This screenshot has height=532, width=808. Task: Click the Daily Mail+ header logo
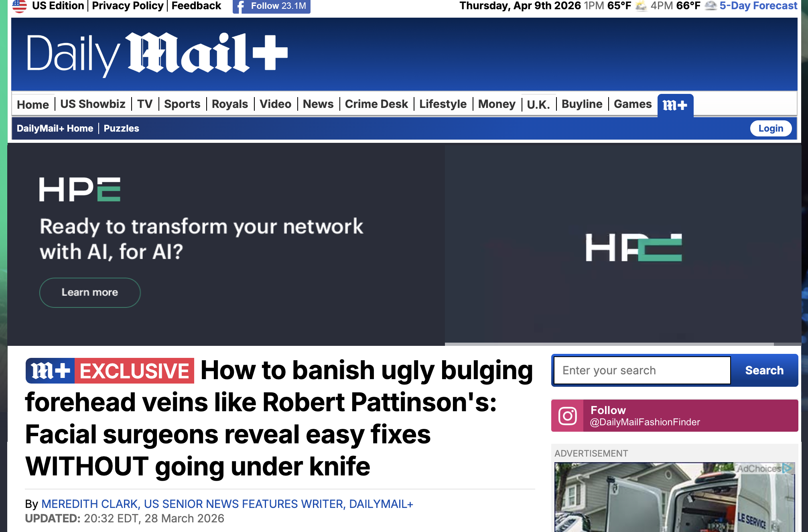[x=157, y=54]
